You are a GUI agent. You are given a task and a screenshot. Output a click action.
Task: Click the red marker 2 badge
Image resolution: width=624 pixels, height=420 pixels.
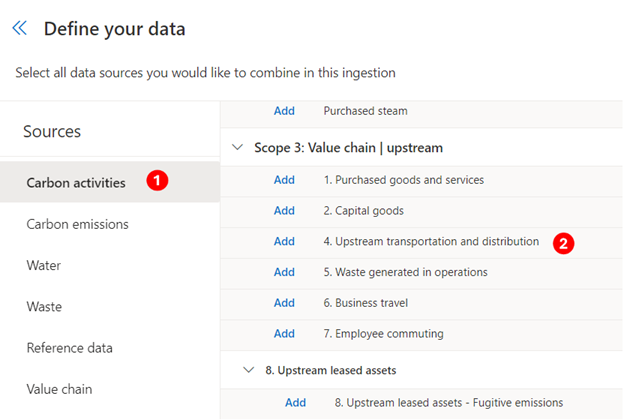(564, 243)
